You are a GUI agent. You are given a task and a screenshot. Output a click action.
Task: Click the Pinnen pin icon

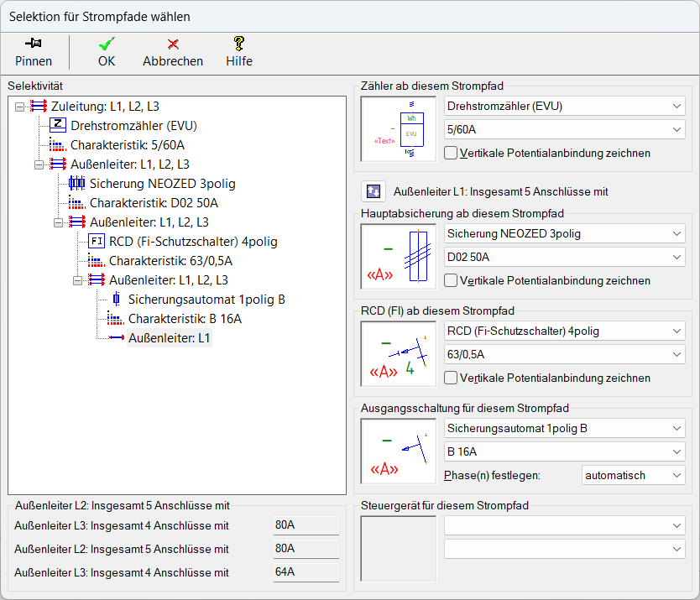(x=34, y=44)
